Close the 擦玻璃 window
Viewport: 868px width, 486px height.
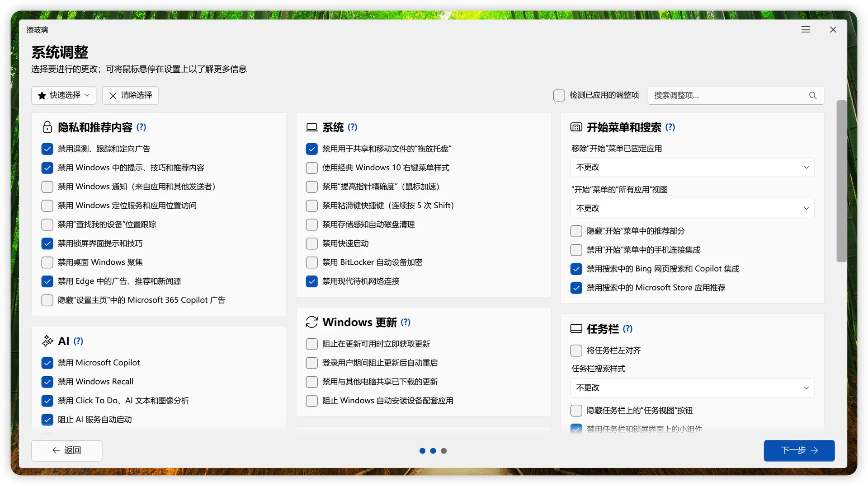pyautogui.click(x=833, y=29)
